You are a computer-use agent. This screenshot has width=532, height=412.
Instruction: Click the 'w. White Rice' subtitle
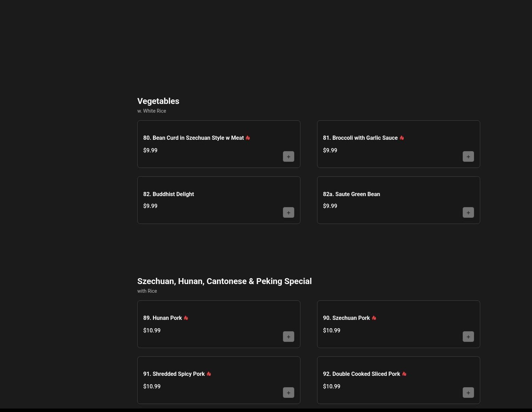[152, 111]
